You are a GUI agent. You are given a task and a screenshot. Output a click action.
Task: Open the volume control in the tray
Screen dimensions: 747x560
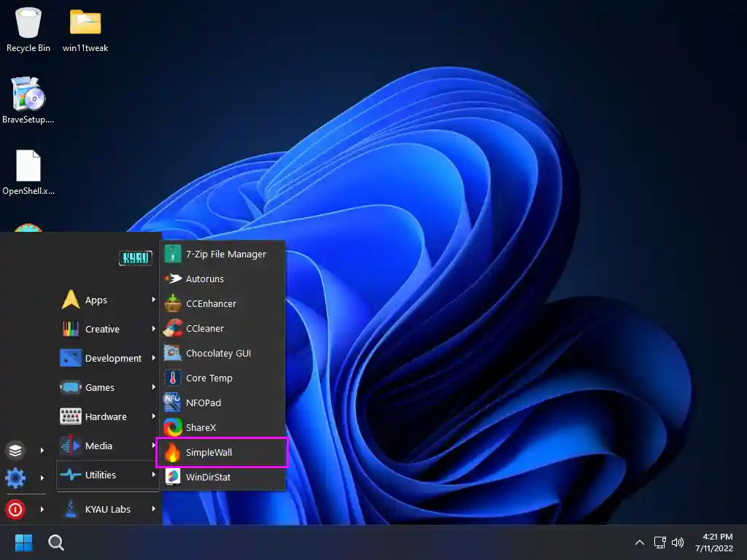678,542
